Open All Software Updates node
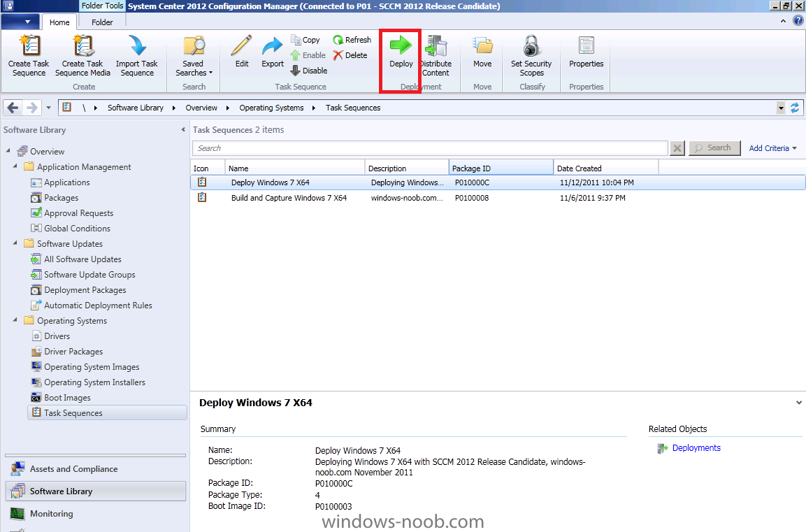The image size is (806, 532). click(76, 259)
